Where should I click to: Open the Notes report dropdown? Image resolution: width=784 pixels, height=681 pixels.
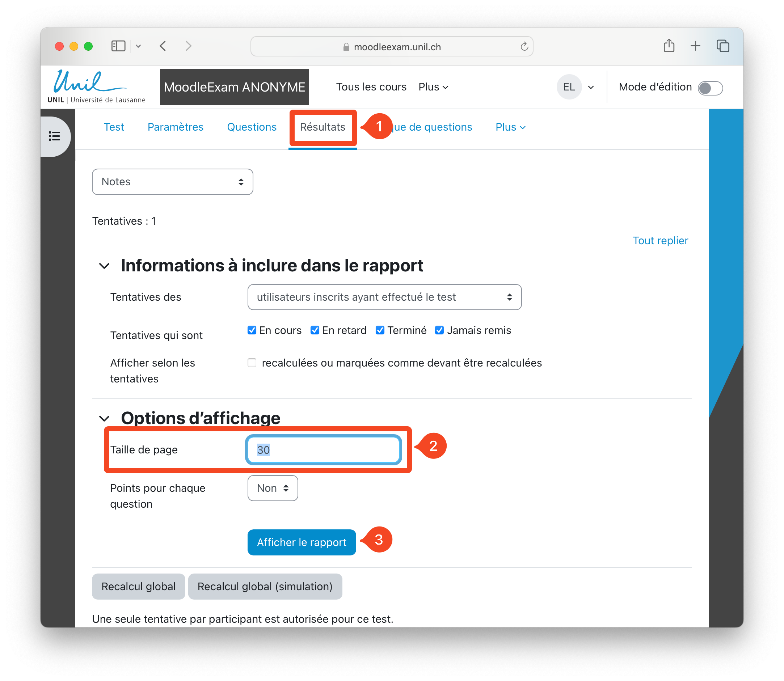click(172, 182)
